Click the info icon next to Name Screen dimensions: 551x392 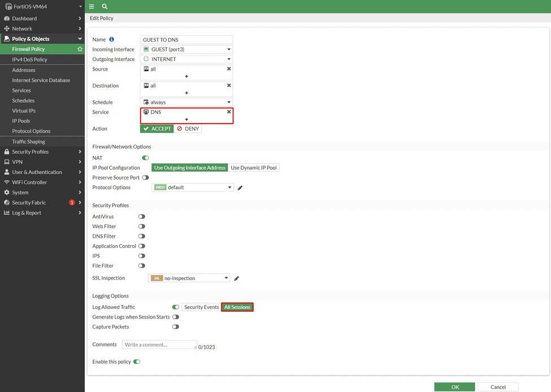(111, 40)
